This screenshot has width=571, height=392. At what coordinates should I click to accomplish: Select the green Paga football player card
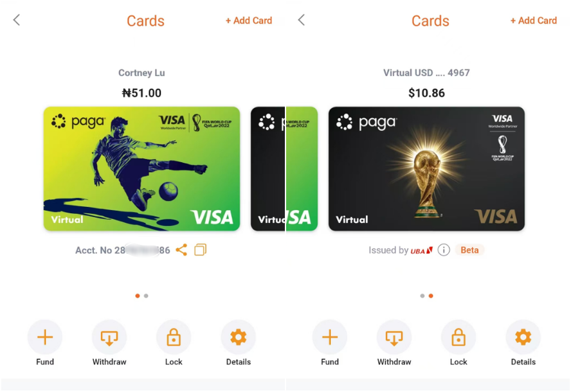pos(141,169)
